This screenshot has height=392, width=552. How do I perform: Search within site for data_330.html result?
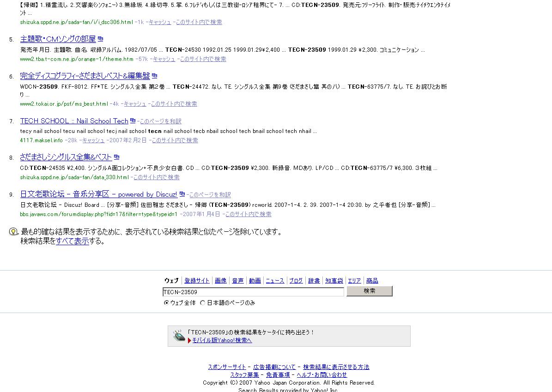[156, 177]
